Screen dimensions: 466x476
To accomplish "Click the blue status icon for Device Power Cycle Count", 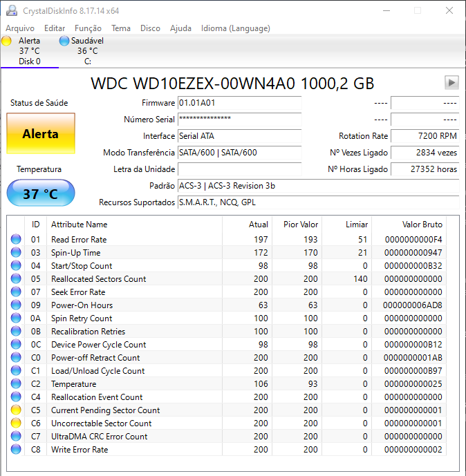I will [x=16, y=344].
